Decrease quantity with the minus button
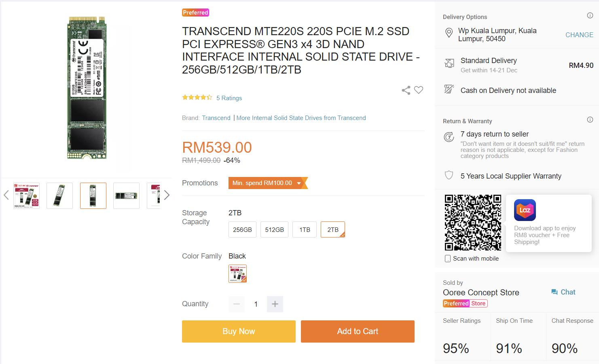The height and width of the screenshot is (364, 599). point(237,304)
